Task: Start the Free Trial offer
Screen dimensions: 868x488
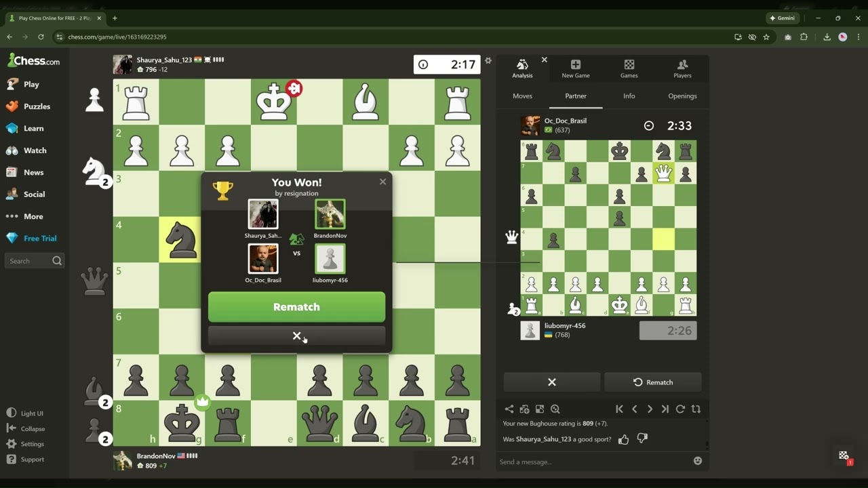Action: point(32,238)
